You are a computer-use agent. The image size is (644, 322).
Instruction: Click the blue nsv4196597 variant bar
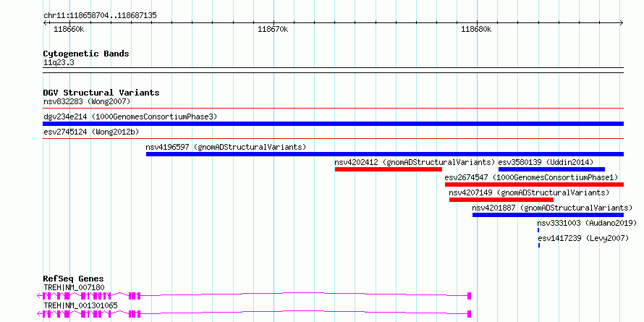coord(385,154)
